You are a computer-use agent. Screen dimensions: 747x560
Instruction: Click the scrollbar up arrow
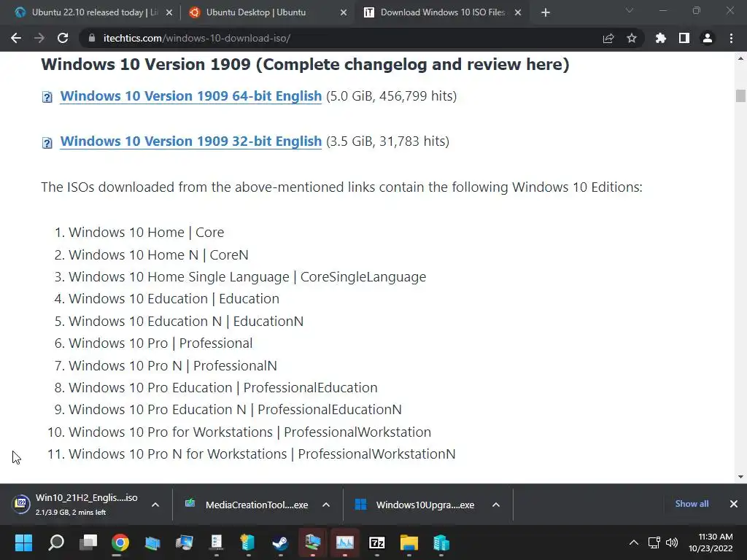(740, 58)
